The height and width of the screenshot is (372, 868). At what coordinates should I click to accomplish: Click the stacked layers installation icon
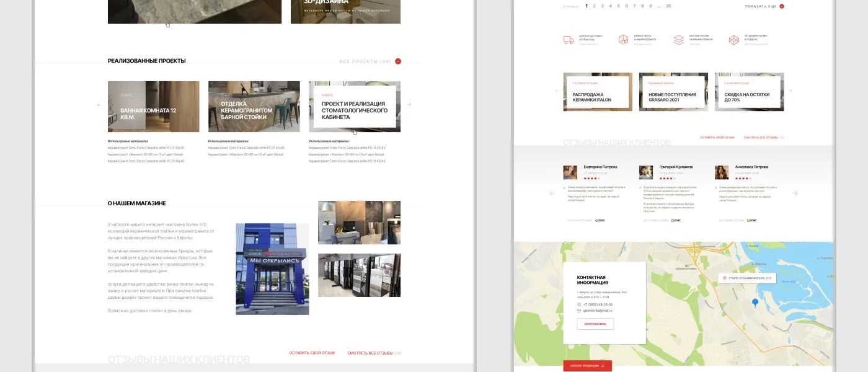click(x=678, y=40)
